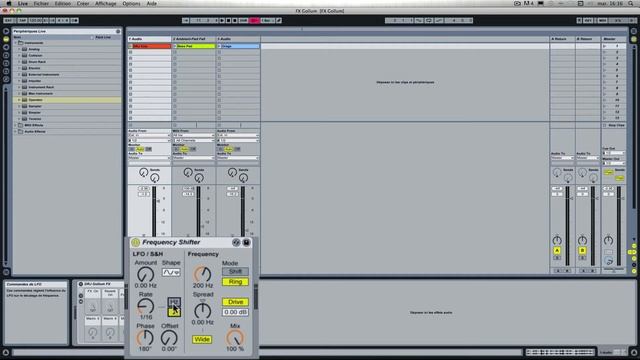Collapse the Instruments folder in browser
640x360 pixels.
(16, 43)
